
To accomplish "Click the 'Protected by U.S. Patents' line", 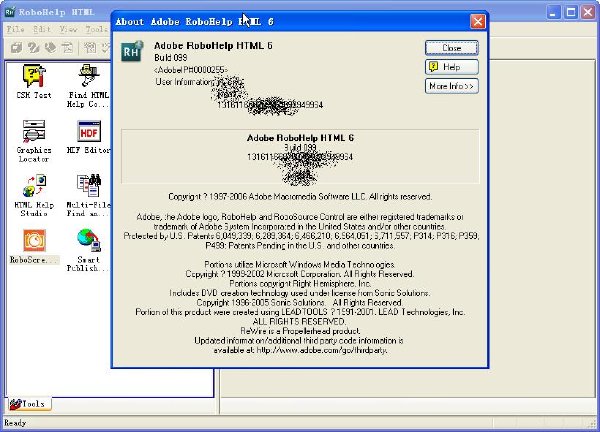I will point(301,236).
